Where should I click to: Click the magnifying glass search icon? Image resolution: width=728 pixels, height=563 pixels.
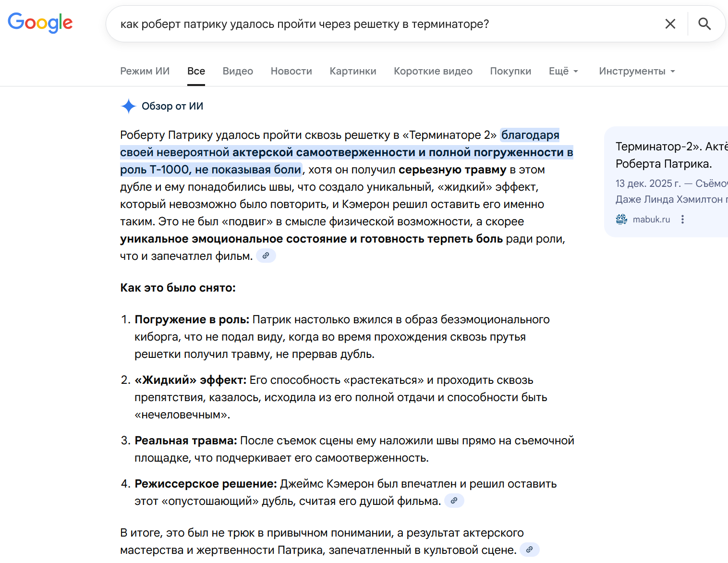pos(704,24)
